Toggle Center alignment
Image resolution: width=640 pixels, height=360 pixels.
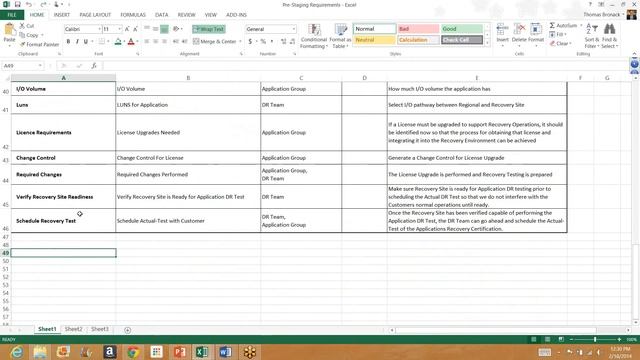coord(156,41)
